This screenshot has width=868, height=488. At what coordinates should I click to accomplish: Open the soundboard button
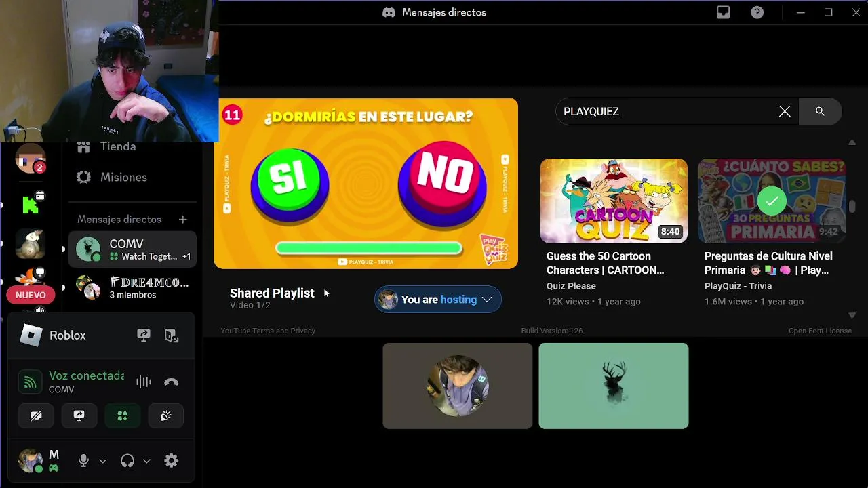tap(166, 415)
